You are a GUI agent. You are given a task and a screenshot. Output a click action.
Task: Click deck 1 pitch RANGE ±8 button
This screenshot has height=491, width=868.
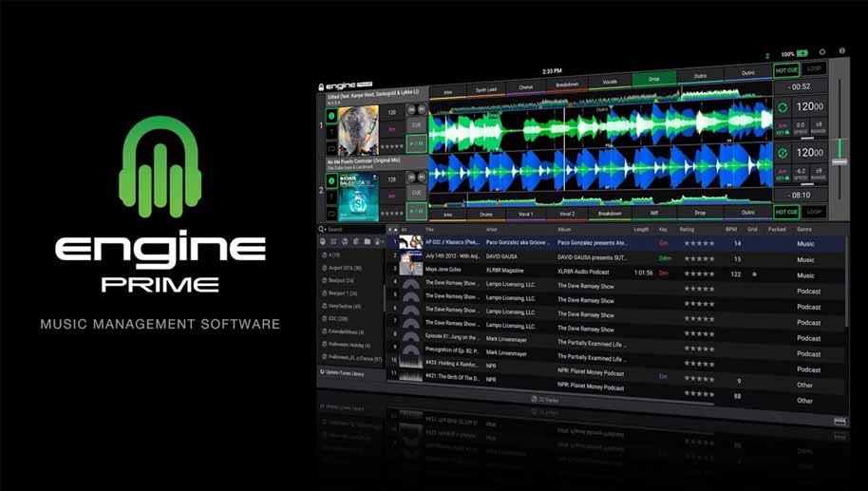[819, 128]
